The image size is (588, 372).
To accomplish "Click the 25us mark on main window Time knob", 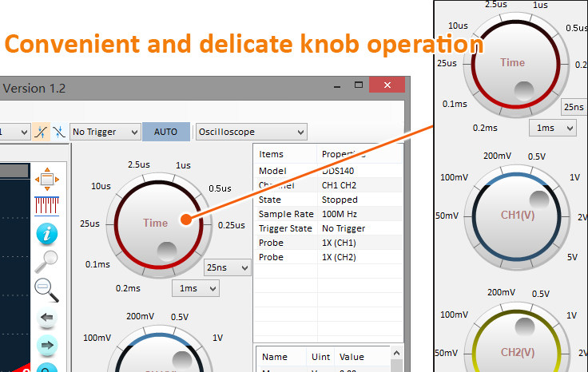I will click(90, 224).
